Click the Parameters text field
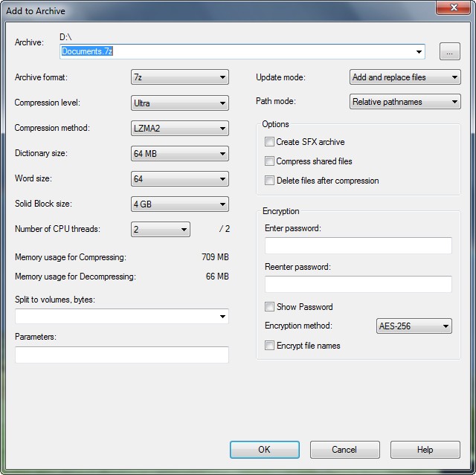 point(122,355)
